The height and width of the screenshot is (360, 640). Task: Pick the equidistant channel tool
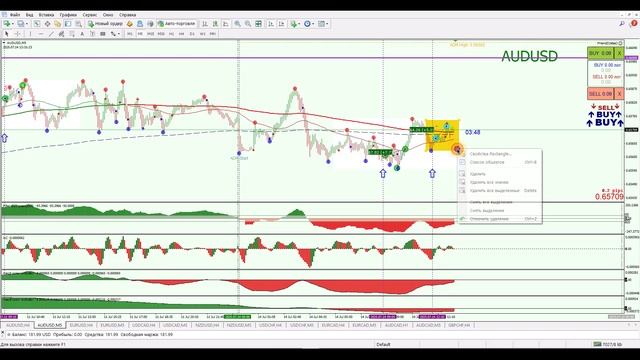tap(61, 34)
